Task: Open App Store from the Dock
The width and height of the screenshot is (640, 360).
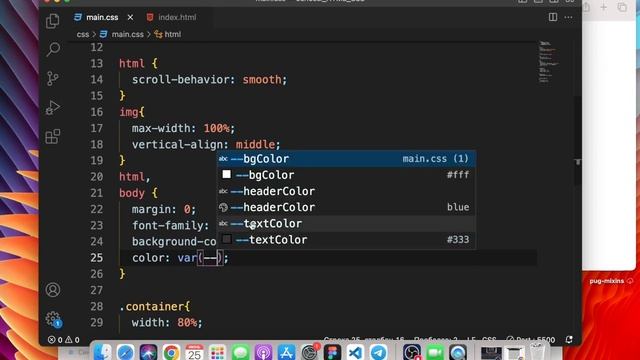Action: (287, 352)
